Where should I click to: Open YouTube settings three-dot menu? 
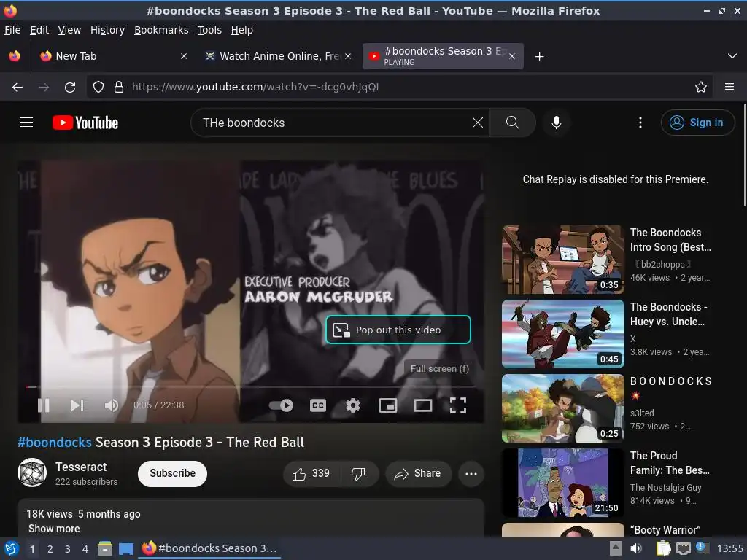[x=640, y=122]
